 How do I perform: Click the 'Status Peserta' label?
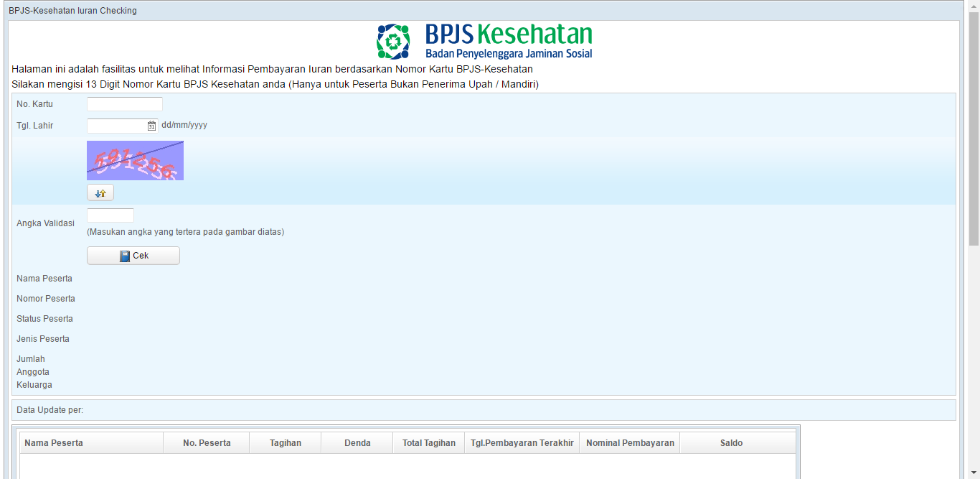point(44,319)
